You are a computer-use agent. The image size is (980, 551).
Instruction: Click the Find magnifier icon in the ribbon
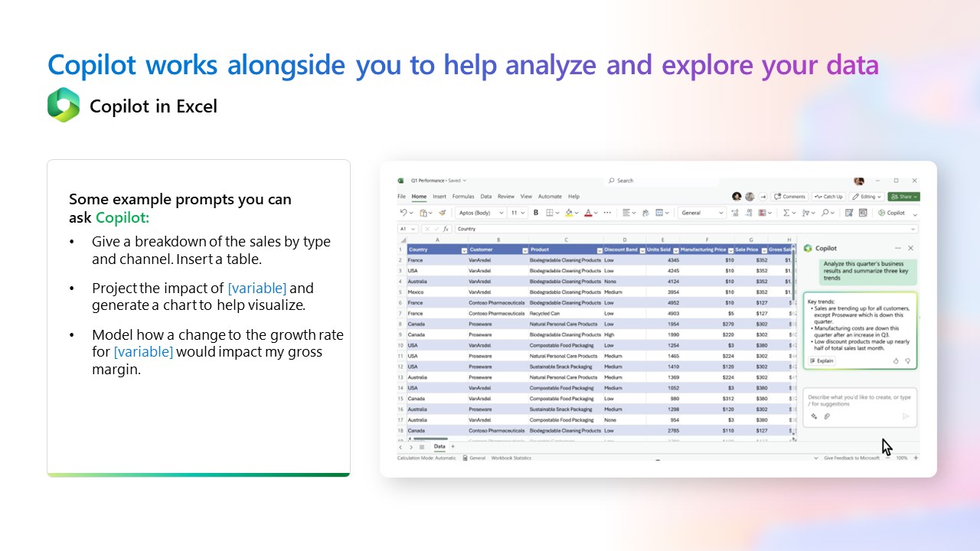pyautogui.click(x=825, y=213)
